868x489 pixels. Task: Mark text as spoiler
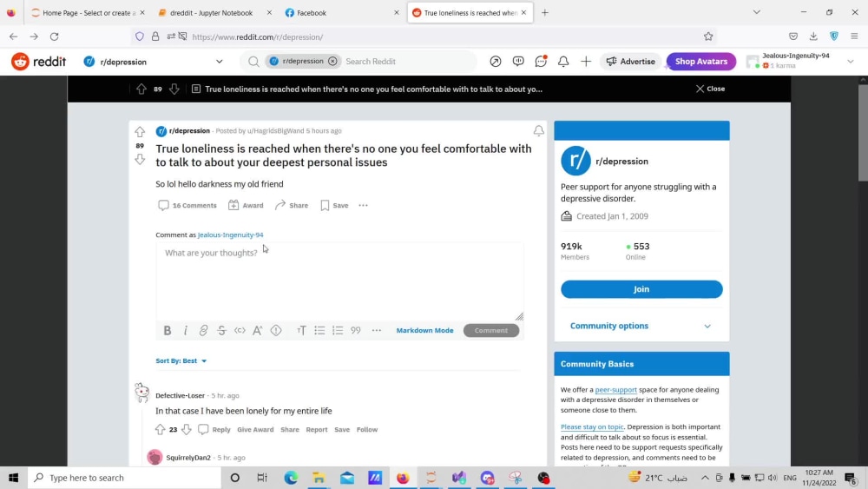tap(276, 331)
